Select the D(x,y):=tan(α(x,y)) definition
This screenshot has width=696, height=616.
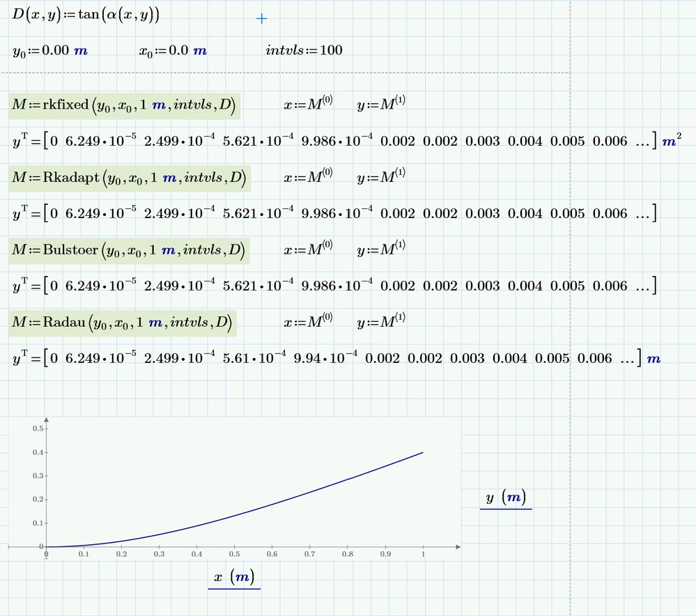coord(86,15)
